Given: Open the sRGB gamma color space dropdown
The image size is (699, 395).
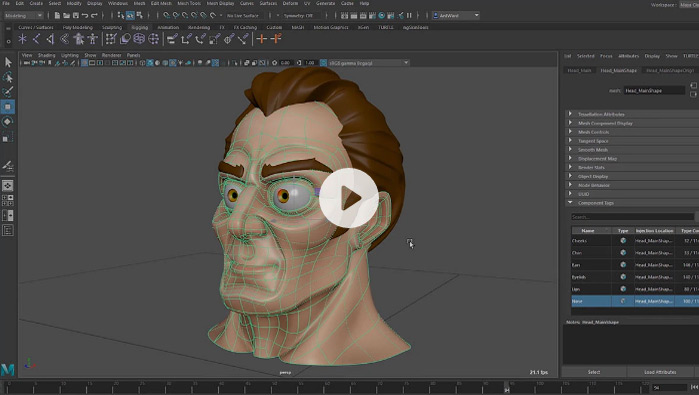Looking at the screenshot, I should click(x=368, y=63).
